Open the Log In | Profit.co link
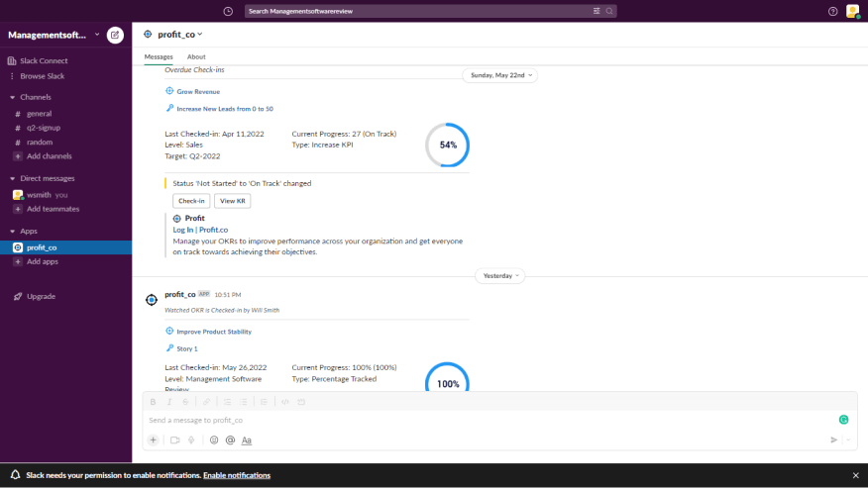 click(x=200, y=230)
